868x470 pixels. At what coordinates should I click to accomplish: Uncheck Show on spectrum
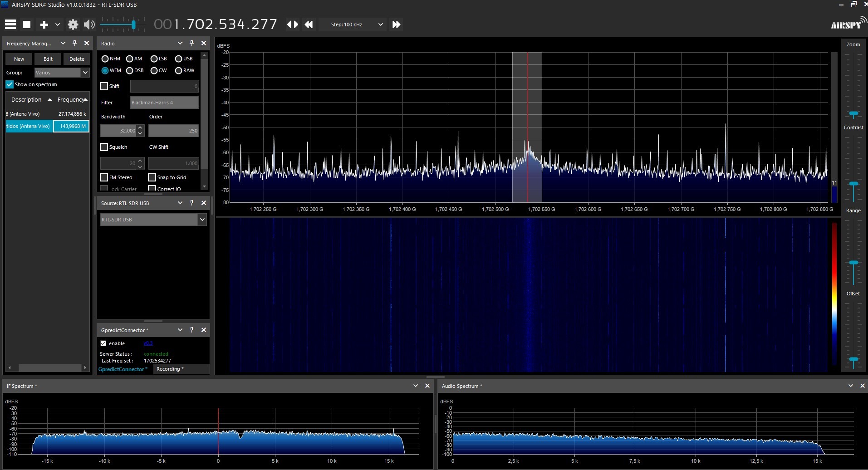pos(10,84)
